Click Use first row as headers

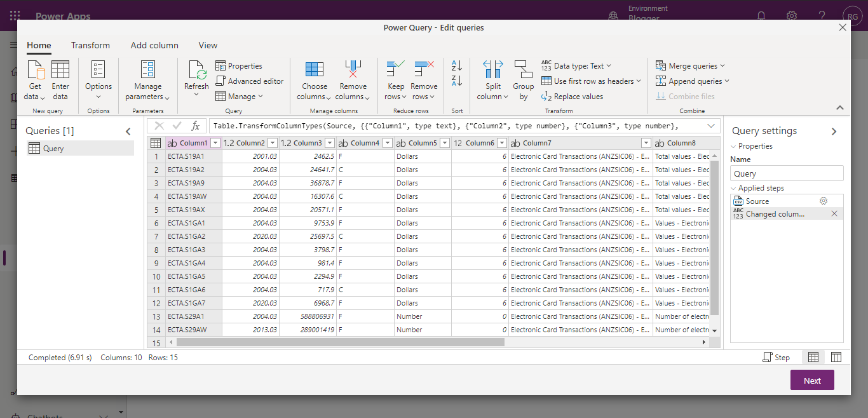pos(592,81)
